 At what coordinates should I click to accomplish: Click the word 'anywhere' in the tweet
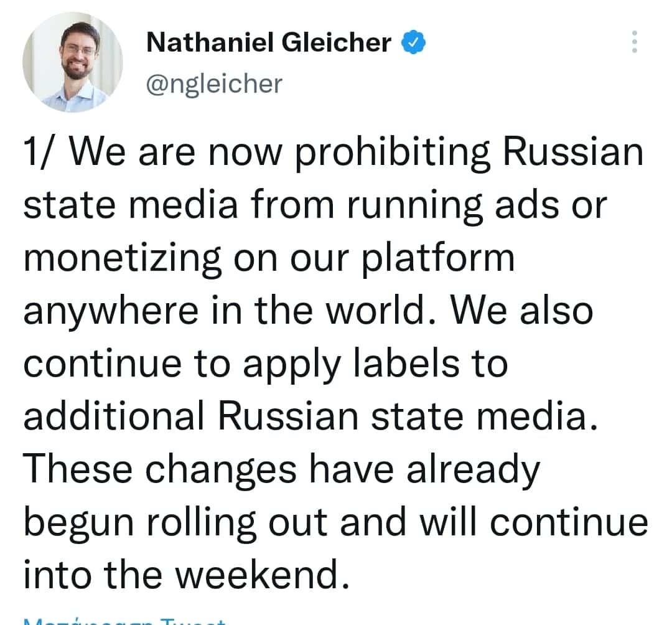coord(111,312)
